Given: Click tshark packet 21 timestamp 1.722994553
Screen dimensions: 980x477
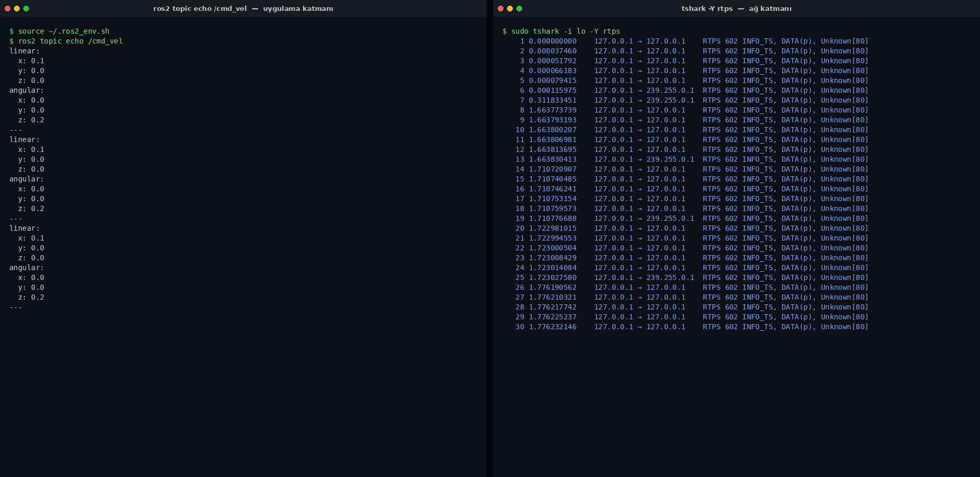Looking at the screenshot, I should tap(553, 238).
